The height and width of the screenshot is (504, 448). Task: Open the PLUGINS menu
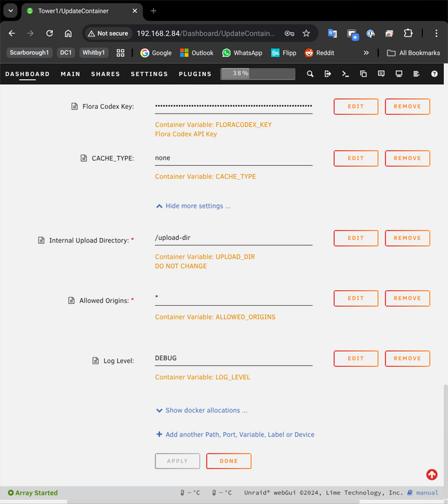(x=194, y=74)
